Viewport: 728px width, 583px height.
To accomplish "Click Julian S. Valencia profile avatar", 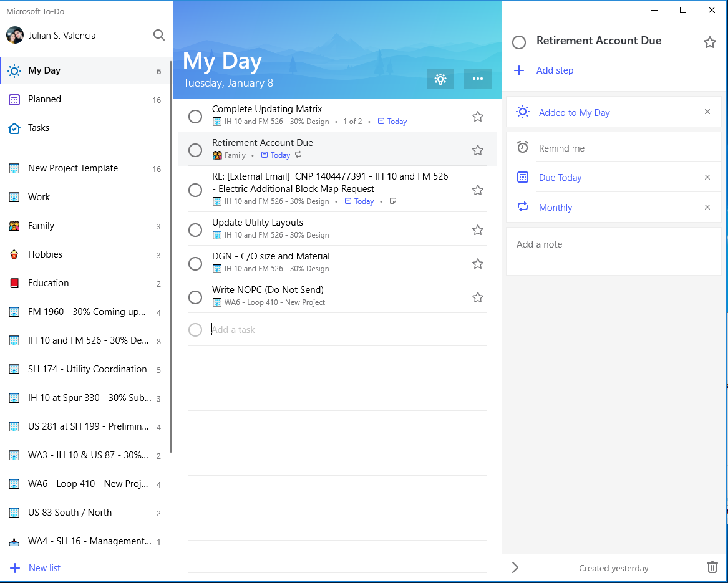I will [x=15, y=36].
